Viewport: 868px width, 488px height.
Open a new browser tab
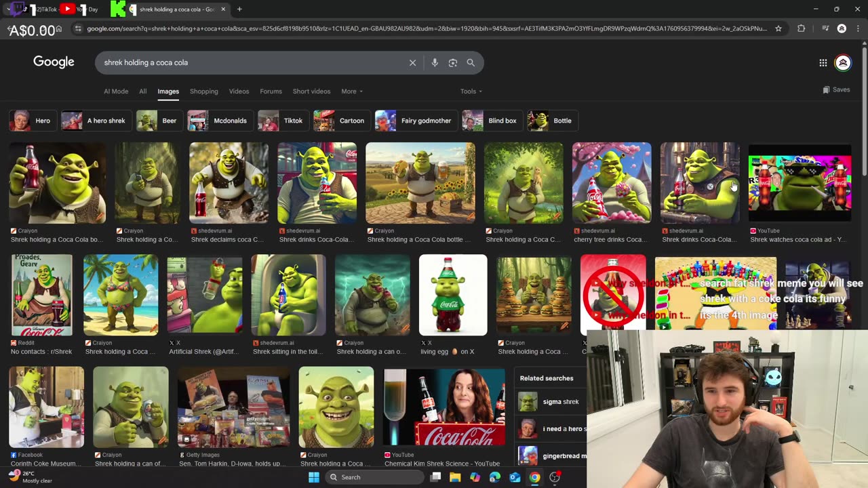[239, 9]
